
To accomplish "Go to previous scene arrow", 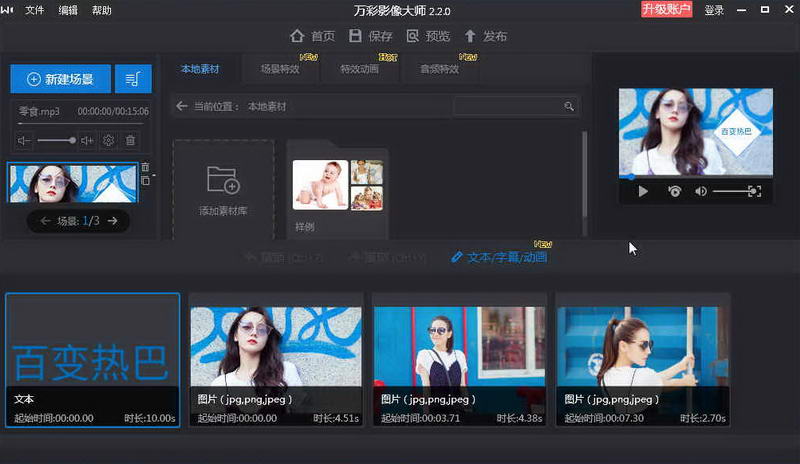I will [x=45, y=221].
